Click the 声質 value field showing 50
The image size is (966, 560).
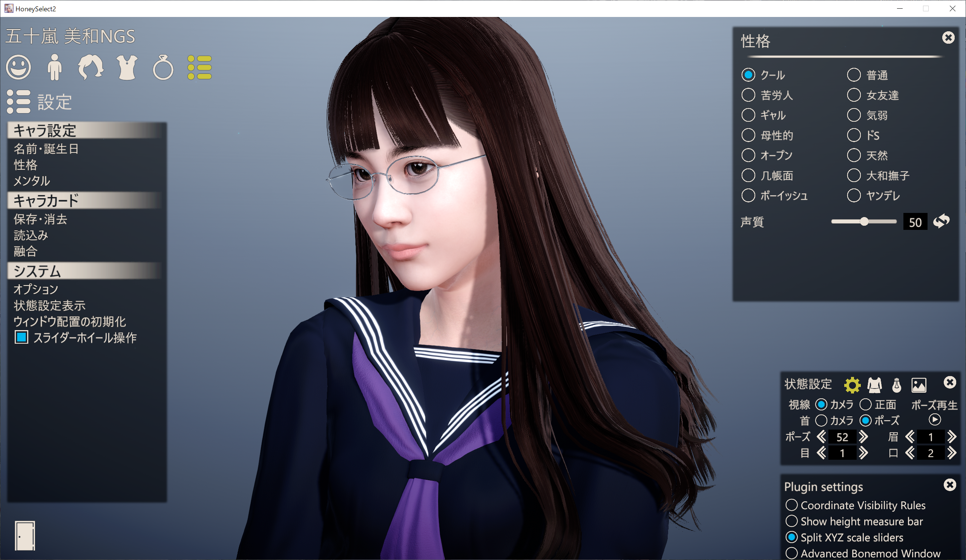pyautogui.click(x=915, y=222)
